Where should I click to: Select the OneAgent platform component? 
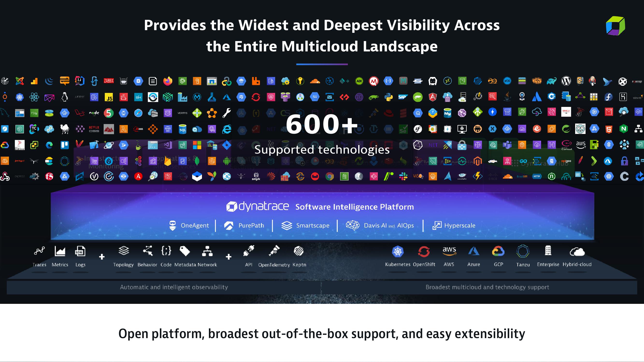coord(189,225)
